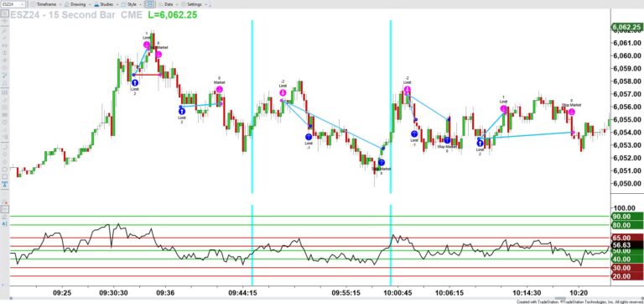Open the ESZ24 symbol combo box
Screen dimensions: 644x304
tap(13, 3)
